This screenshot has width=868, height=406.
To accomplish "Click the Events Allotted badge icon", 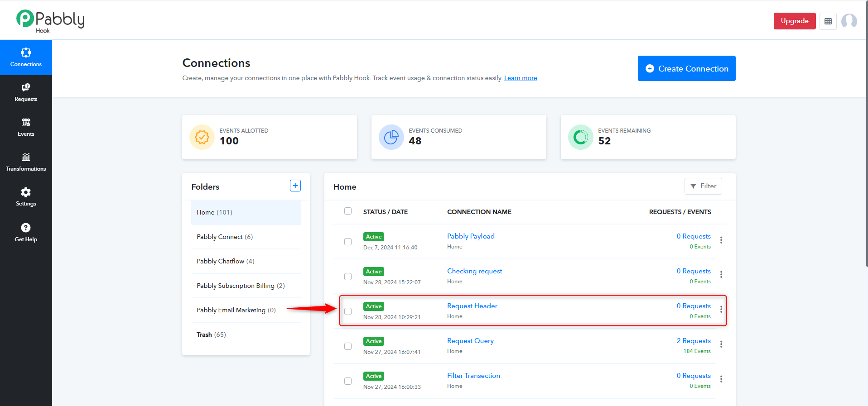I will [x=202, y=137].
